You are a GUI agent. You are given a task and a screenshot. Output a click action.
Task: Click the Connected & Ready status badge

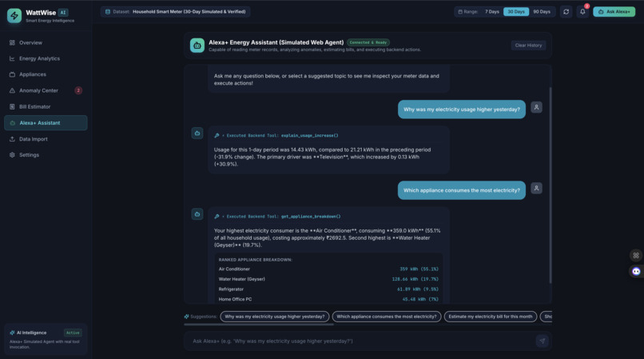coord(368,42)
